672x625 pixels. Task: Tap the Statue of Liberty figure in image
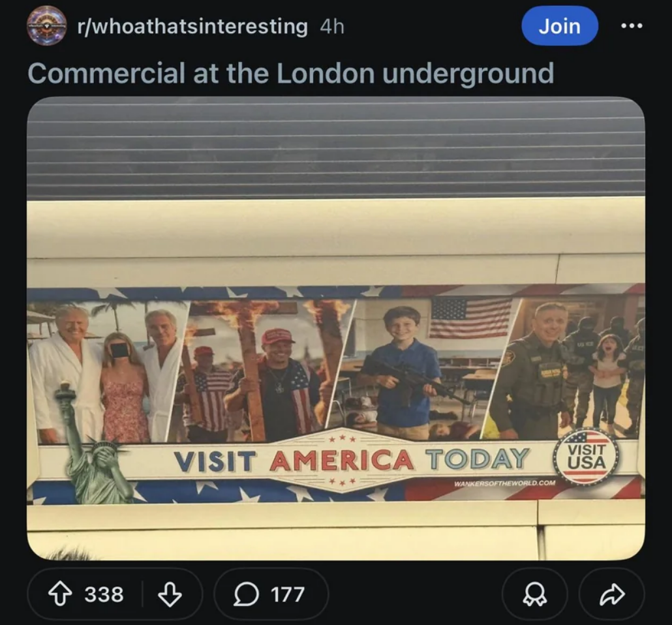click(x=92, y=442)
